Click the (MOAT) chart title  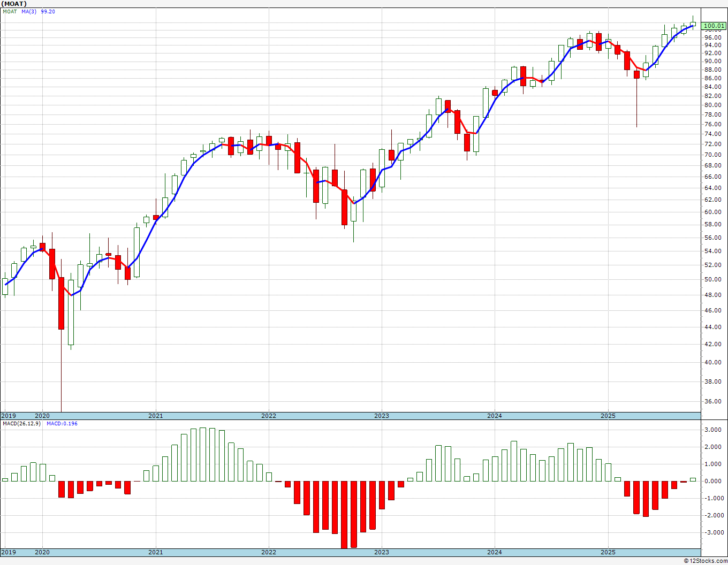(14, 4)
